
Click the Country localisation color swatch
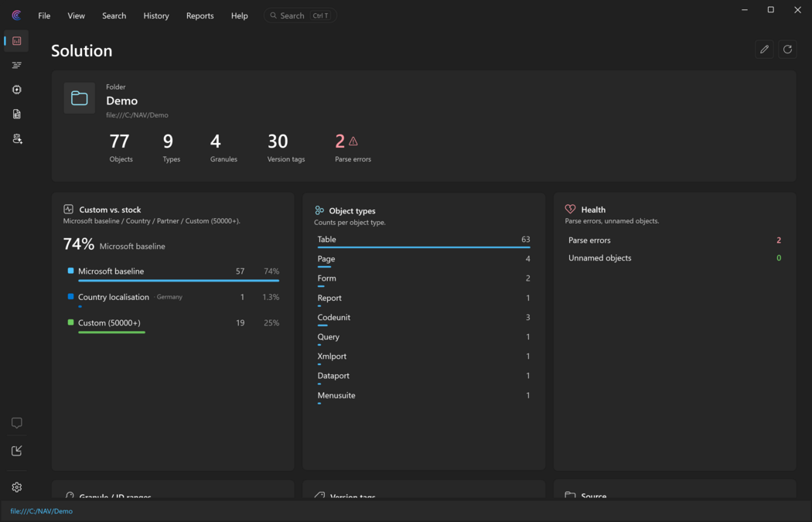tap(71, 297)
